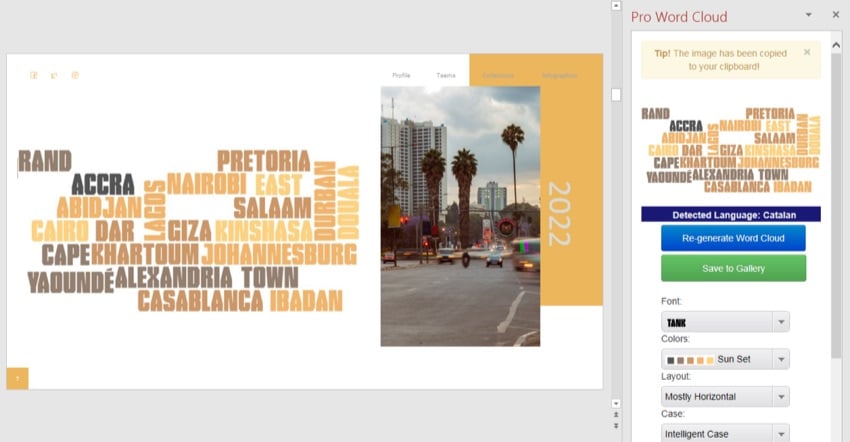Screen dimensions: 850x442
Task: Click the Sun Set color swatches preview
Action: 689,359
